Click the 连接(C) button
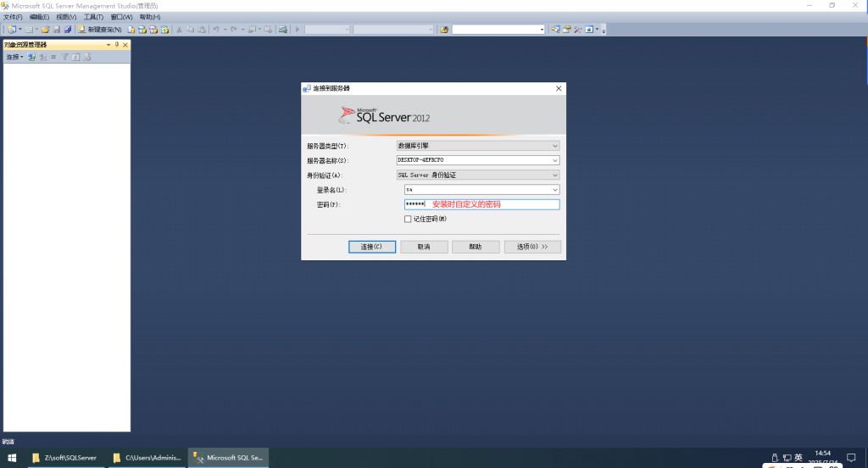 coord(372,247)
